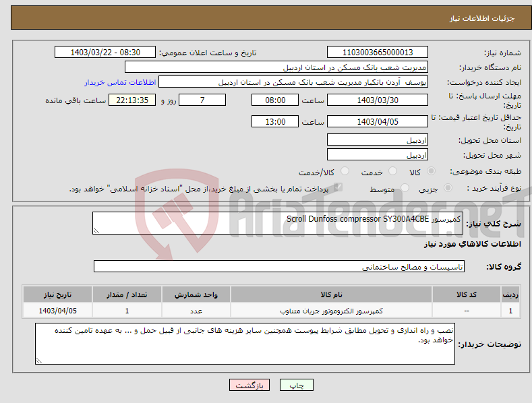Click the نام کالا column header
The height and width of the screenshot is (403, 532).
(x=331, y=294)
